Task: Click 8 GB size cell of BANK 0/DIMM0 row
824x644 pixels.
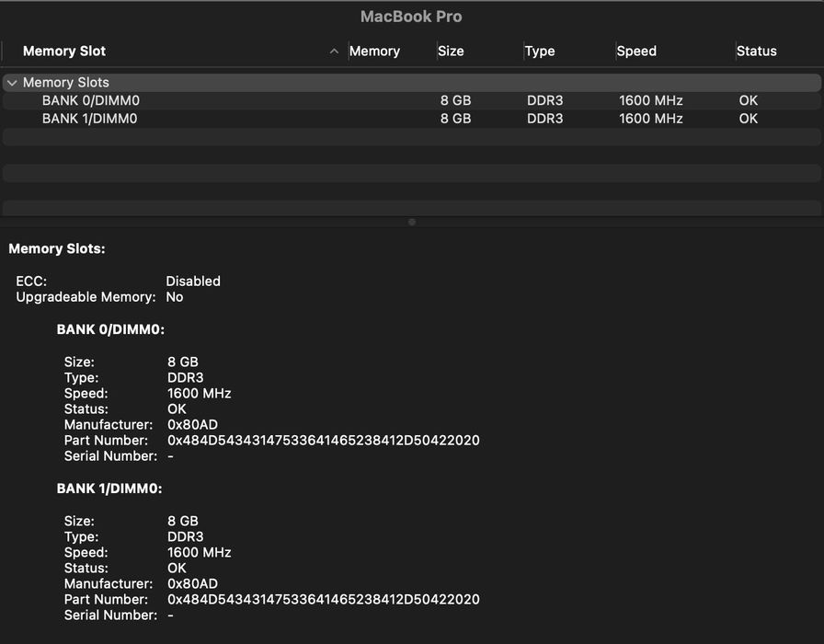Action: 455,100
